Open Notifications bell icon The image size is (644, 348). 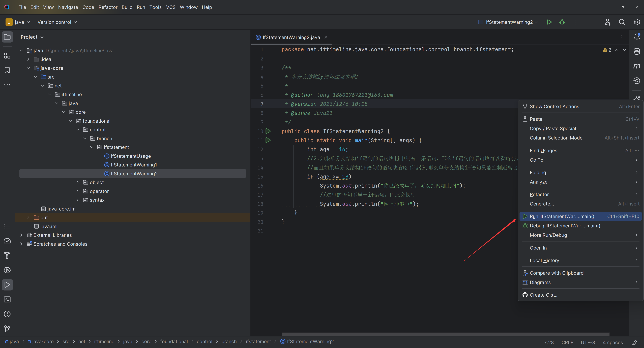coord(636,37)
